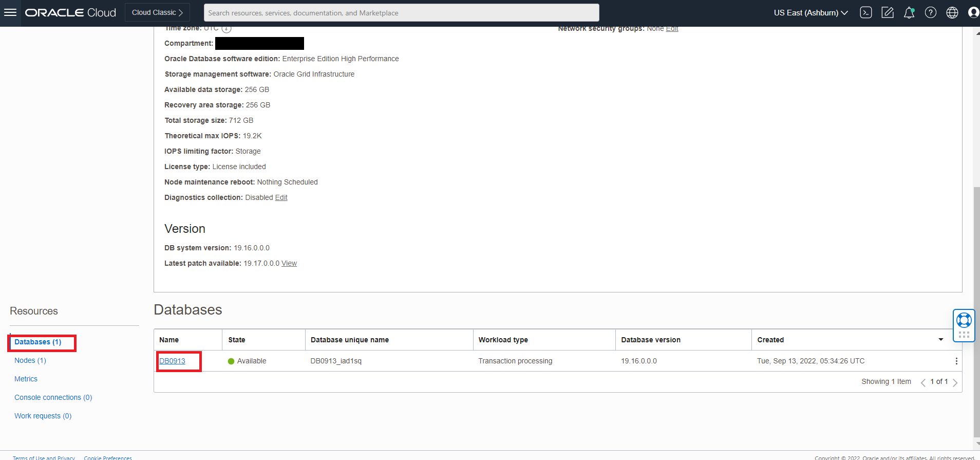Edit the Diagnostics collection setting

[x=281, y=197]
